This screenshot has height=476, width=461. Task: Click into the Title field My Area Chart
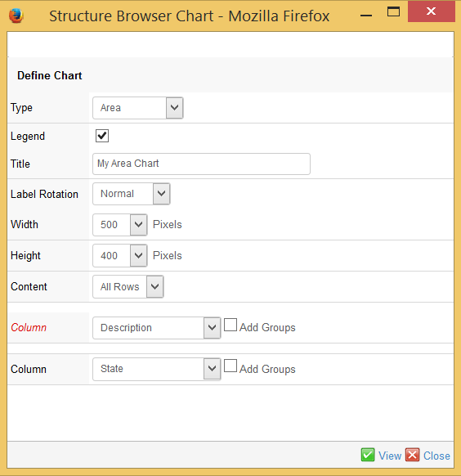click(x=201, y=164)
